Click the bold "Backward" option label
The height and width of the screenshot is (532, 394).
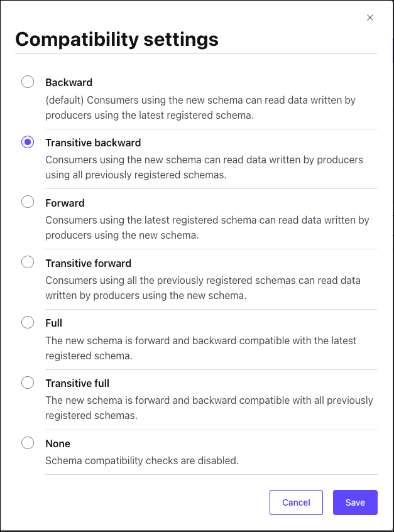(68, 82)
